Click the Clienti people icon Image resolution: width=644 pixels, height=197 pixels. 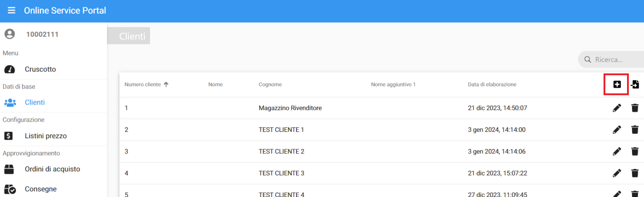point(10,102)
